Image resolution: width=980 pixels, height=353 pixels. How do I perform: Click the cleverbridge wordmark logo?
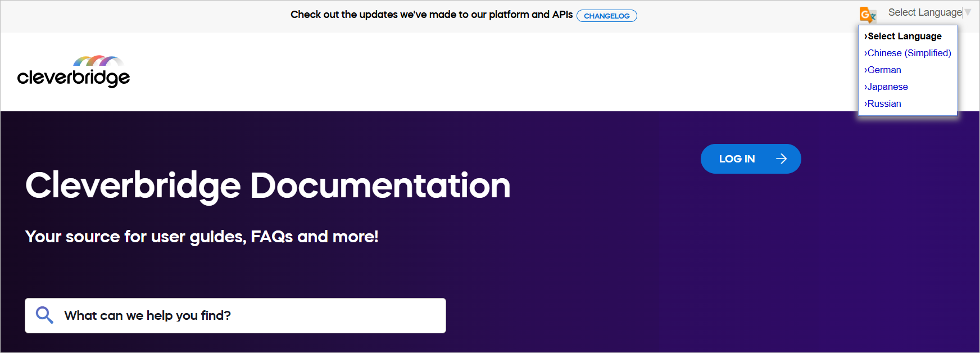point(74,78)
